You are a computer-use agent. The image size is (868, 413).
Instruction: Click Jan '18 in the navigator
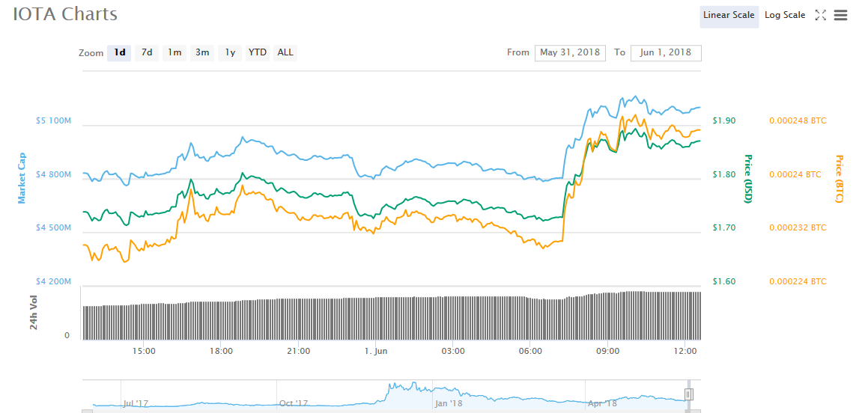pos(449,403)
